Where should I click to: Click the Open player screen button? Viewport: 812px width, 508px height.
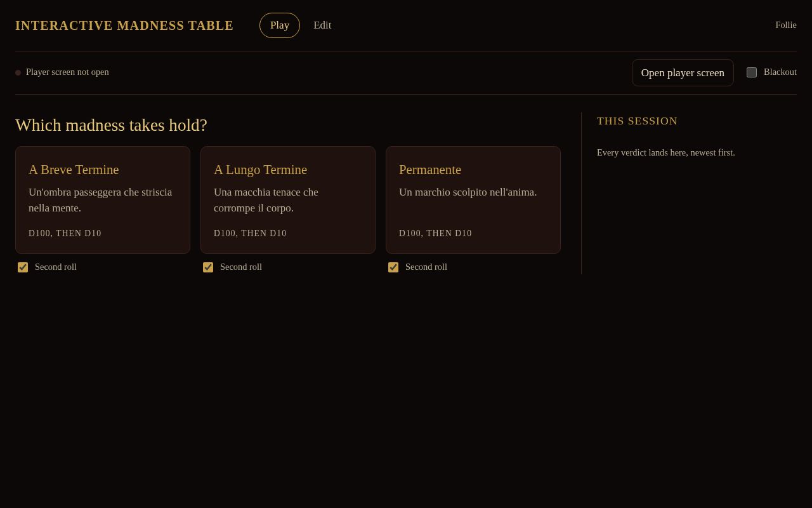coord(683,72)
